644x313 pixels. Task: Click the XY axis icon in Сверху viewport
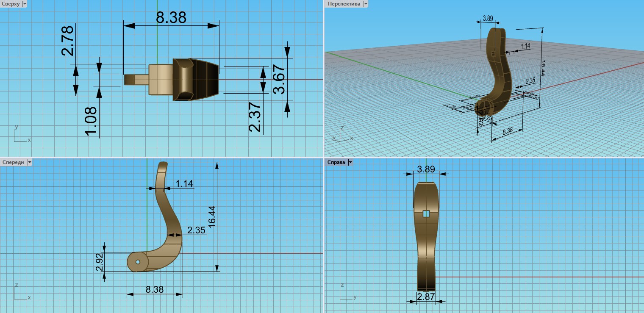click(20, 136)
